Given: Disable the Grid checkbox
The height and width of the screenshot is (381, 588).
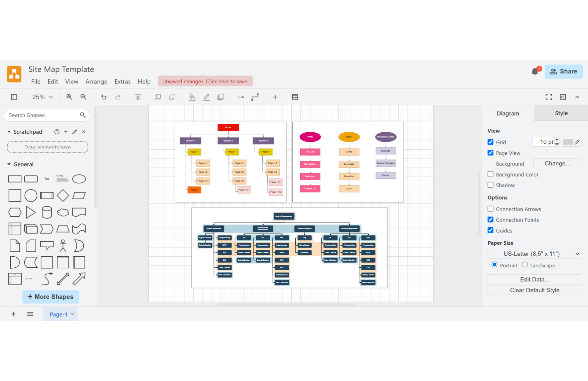Looking at the screenshot, I should click(490, 142).
